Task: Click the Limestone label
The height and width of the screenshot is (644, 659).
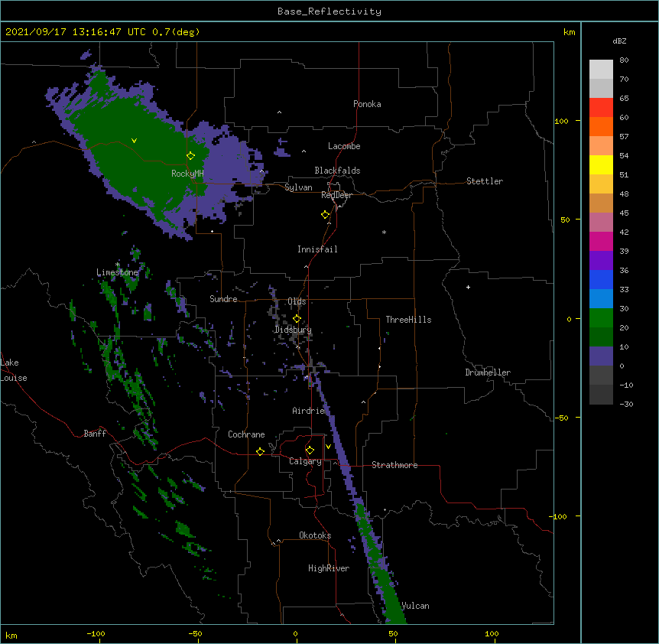Action: (x=117, y=272)
